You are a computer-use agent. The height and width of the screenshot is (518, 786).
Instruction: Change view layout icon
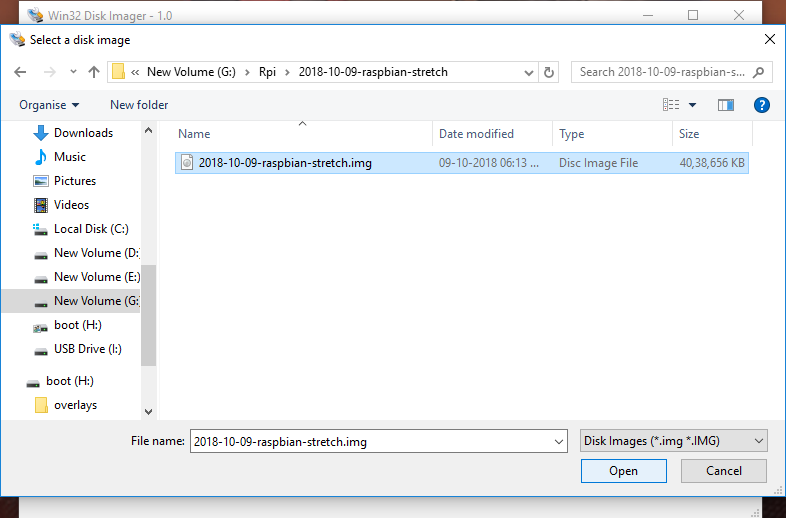coord(671,105)
